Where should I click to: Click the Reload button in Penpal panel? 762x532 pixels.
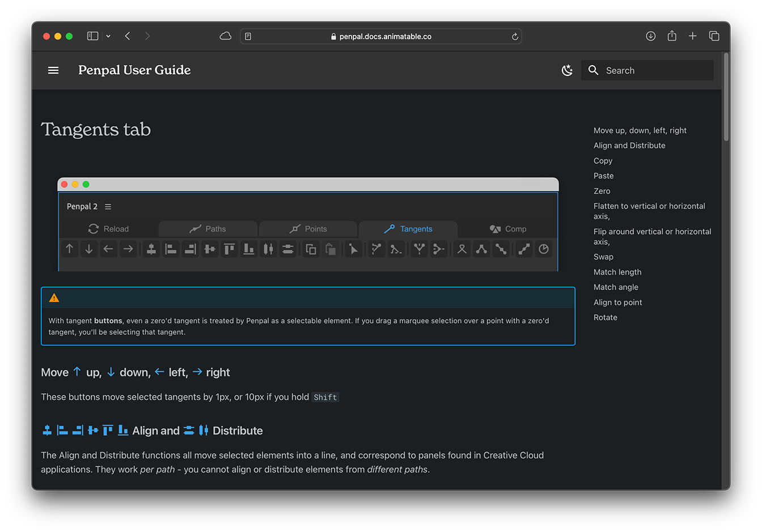108,229
